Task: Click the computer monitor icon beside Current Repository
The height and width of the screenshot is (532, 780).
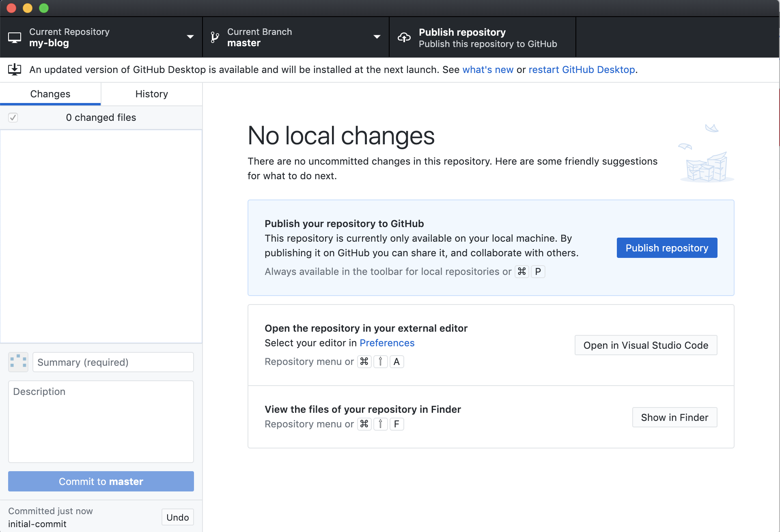Action: coord(15,37)
